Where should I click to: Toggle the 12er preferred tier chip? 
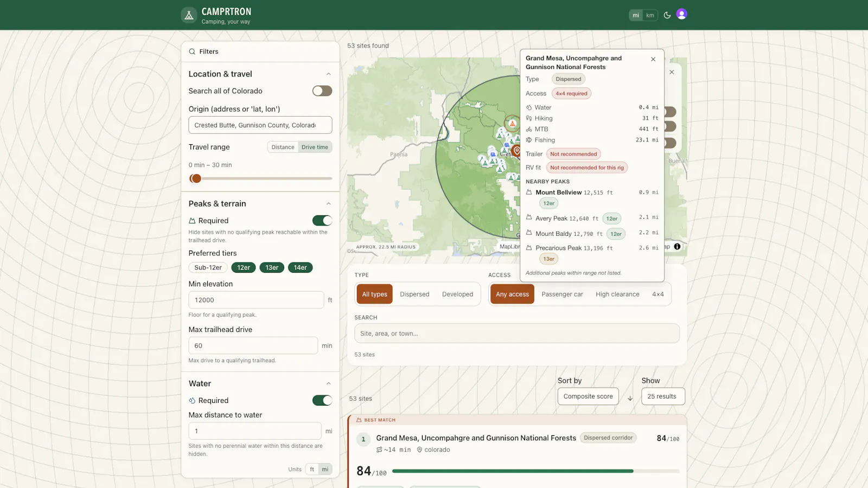pos(244,267)
